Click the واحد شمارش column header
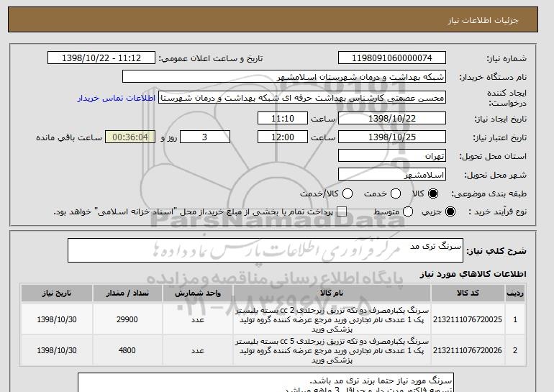554x392 pixels. (198, 293)
